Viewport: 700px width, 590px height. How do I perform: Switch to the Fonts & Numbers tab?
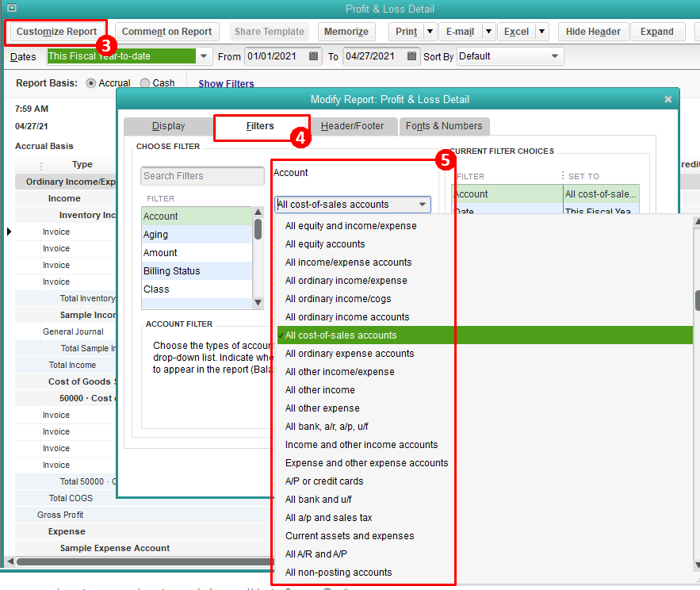444,126
